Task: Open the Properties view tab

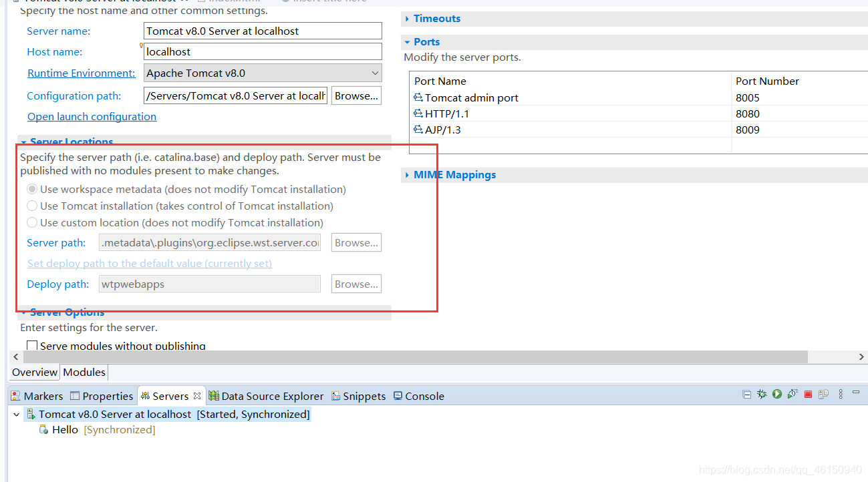Action: point(102,396)
